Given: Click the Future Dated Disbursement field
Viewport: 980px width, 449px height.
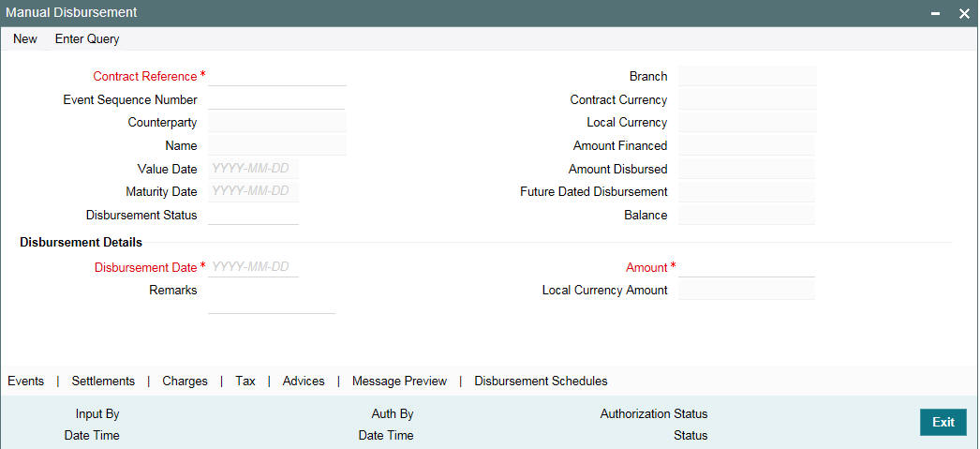Looking at the screenshot, I should click(x=747, y=191).
